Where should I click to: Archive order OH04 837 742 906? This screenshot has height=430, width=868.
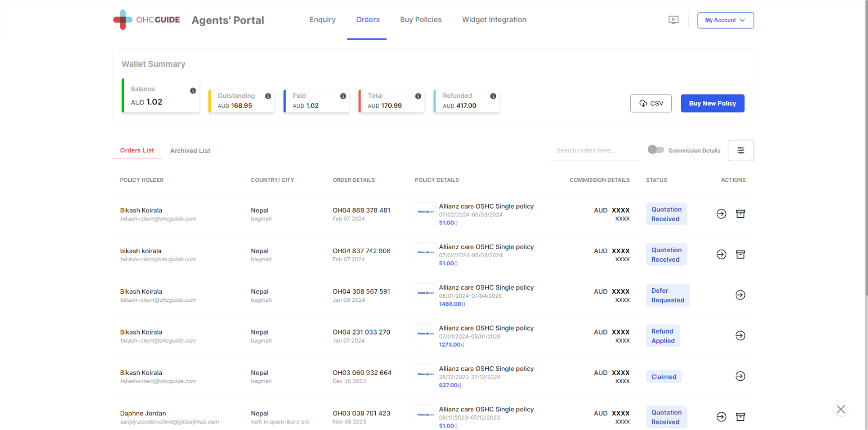[740, 255]
